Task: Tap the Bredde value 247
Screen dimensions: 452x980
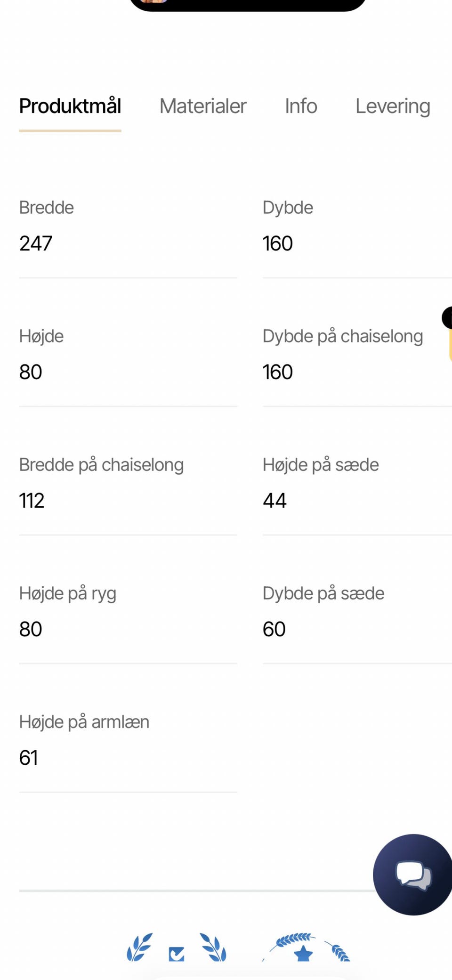Action: click(x=36, y=243)
